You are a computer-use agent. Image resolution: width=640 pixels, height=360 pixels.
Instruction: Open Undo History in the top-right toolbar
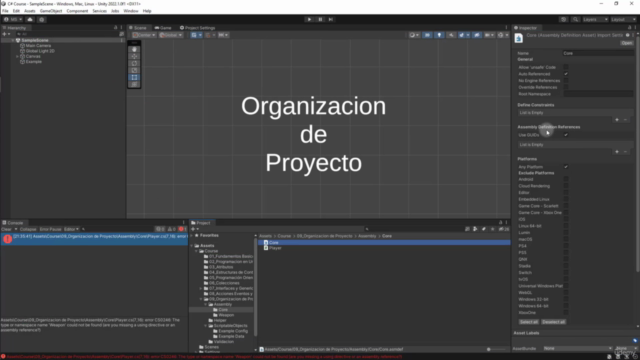point(564,19)
